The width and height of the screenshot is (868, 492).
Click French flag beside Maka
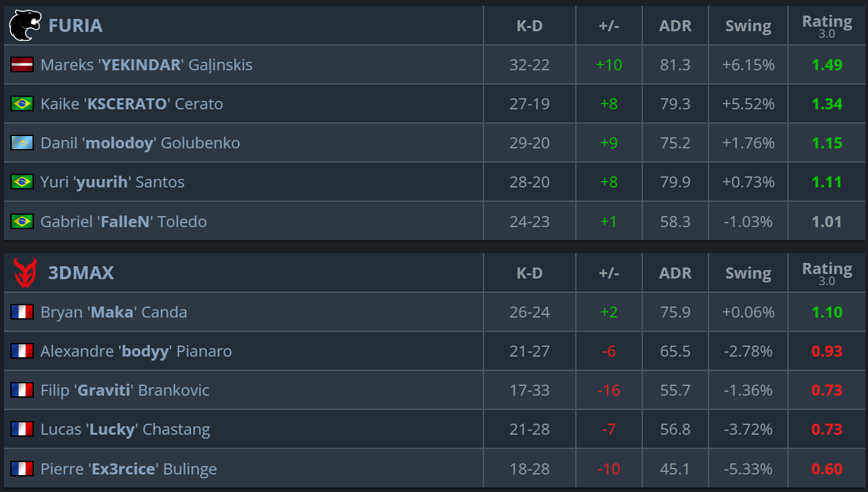22,312
